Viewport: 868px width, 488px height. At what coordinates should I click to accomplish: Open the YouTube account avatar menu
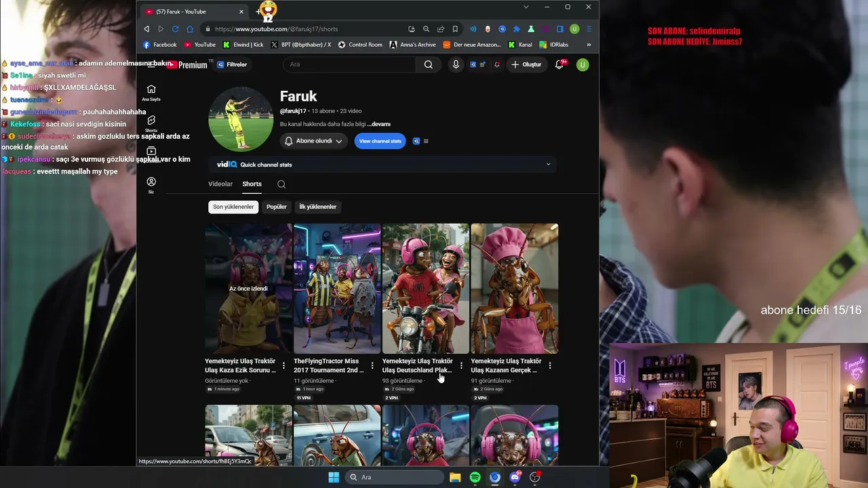[583, 64]
